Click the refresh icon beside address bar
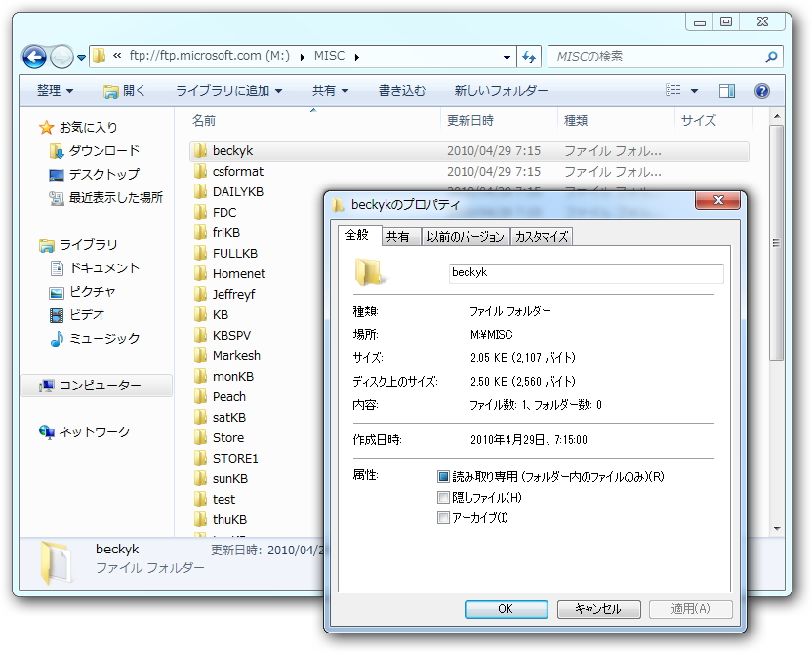The height and width of the screenshot is (653, 812). pyautogui.click(x=529, y=57)
